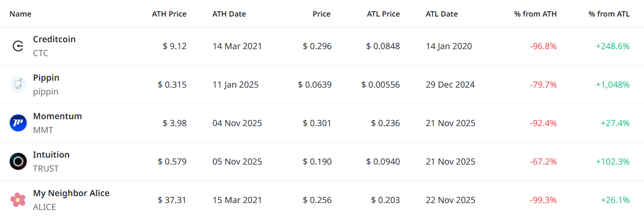Open the My Neighbor Alice link
The height and width of the screenshot is (218, 644).
click(71, 193)
